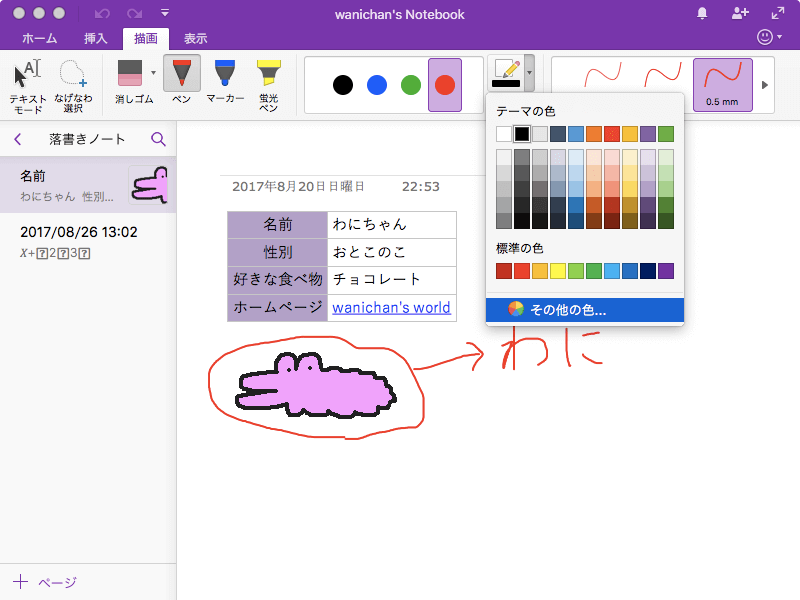The width and height of the screenshot is (800, 600).
Task: Select the thinnest pen stroke thickness
Action: 603,76
